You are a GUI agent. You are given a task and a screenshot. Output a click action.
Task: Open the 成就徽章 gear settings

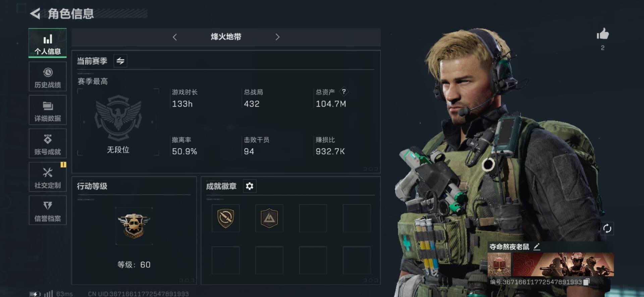pyautogui.click(x=250, y=186)
